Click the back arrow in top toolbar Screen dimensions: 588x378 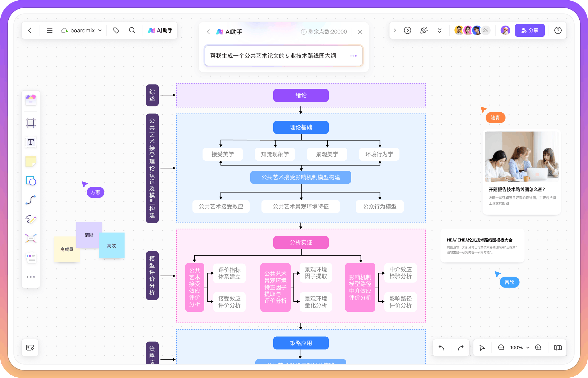(30, 30)
